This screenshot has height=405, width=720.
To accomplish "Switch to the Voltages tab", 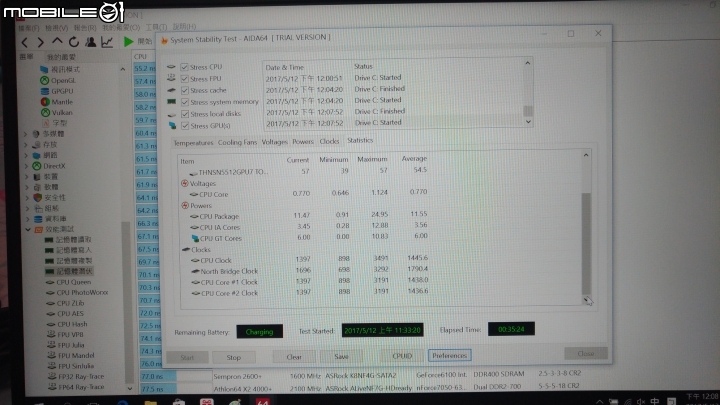I will tap(275, 142).
